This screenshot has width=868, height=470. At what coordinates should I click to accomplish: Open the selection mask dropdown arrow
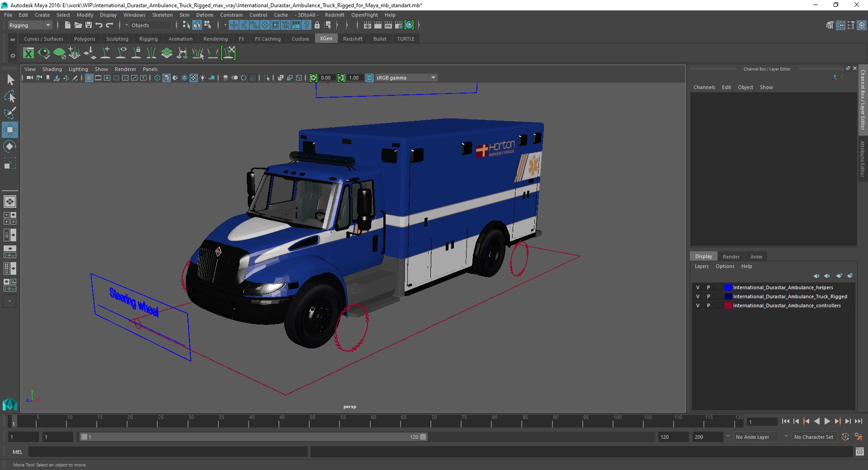[x=127, y=25]
